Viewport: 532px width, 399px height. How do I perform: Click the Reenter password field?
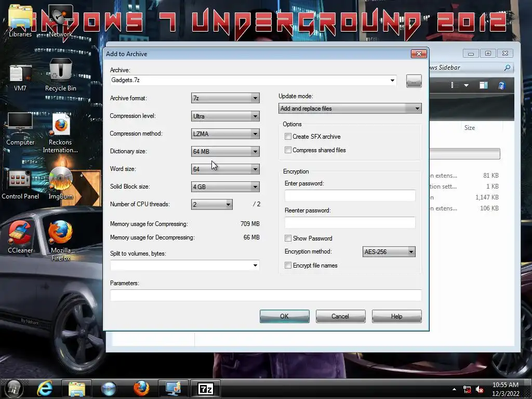click(350, 222)
